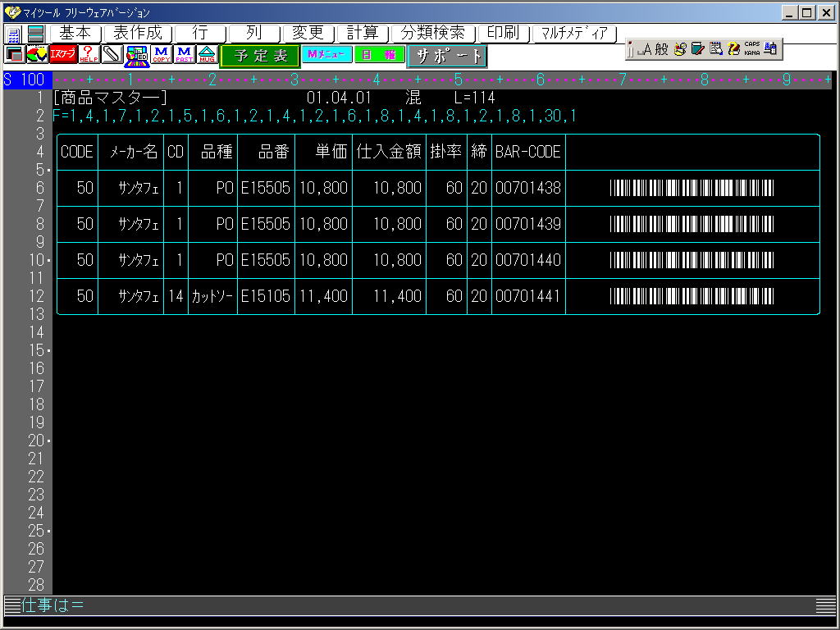Click the calculator icon beside the 基本 menu
This screenshot has width=840, height=630.
click(13, 34)
